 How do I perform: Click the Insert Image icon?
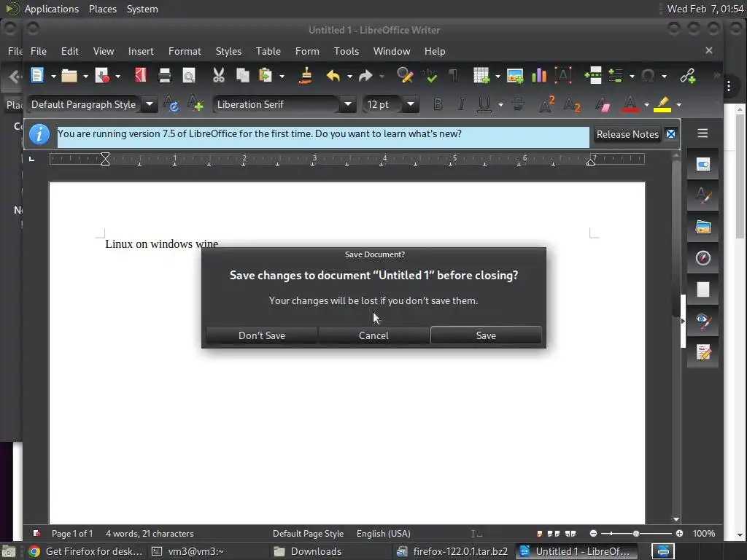(x=515, y=75)
